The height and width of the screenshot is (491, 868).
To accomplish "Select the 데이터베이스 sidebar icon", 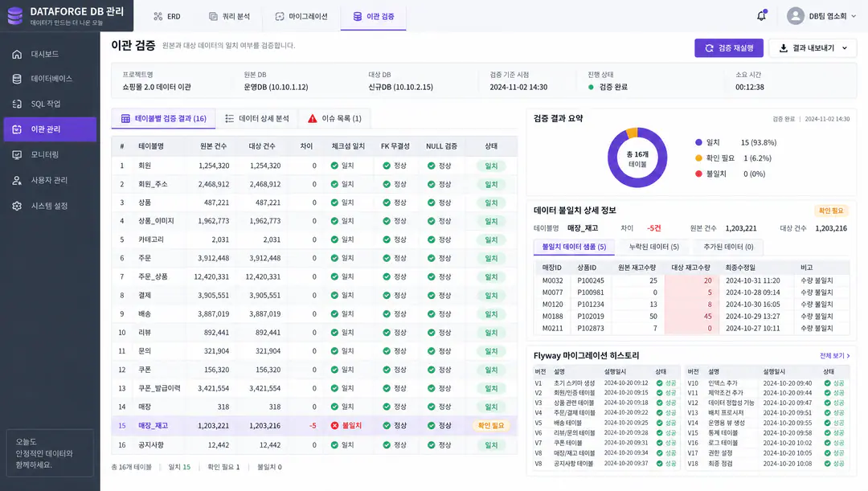I will coord(17,79).
